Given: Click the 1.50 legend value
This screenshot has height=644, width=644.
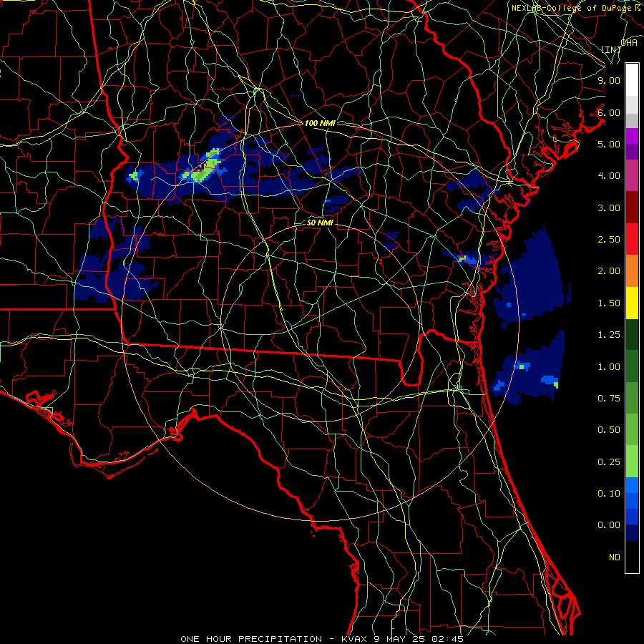Looking at the screenshot, I should (609, 303).
